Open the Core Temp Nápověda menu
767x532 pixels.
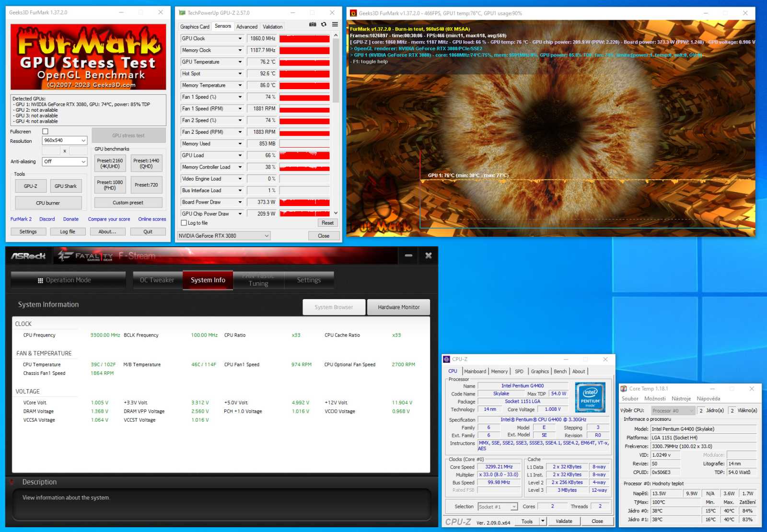click(x=708, y=399)
